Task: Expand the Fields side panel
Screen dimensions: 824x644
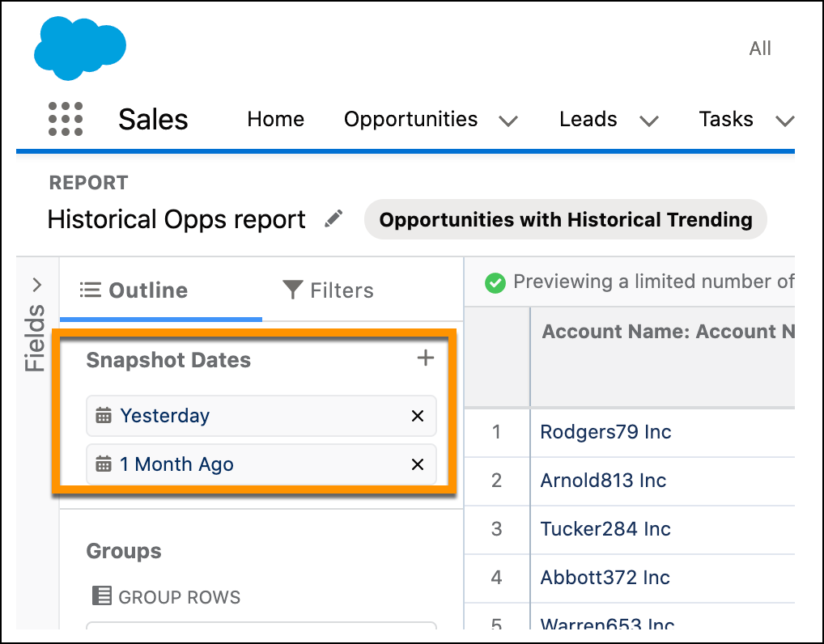Action: tap(36, 285)
